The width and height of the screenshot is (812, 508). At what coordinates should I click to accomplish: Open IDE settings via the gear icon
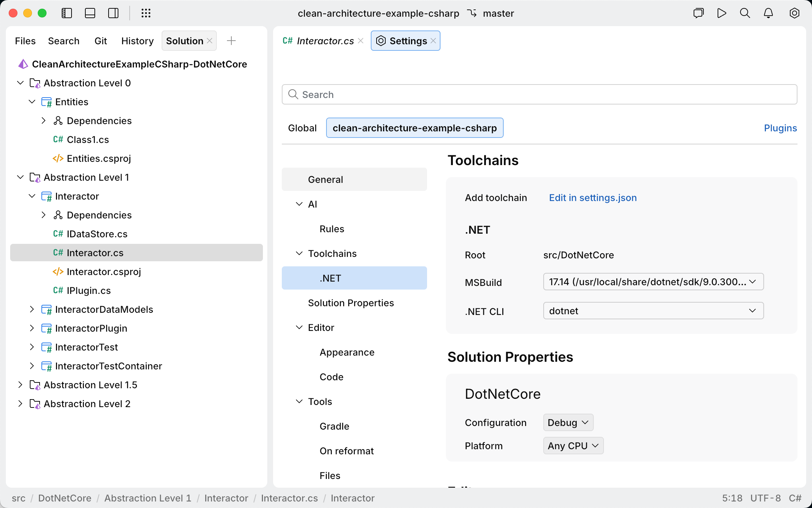[795, 13]
